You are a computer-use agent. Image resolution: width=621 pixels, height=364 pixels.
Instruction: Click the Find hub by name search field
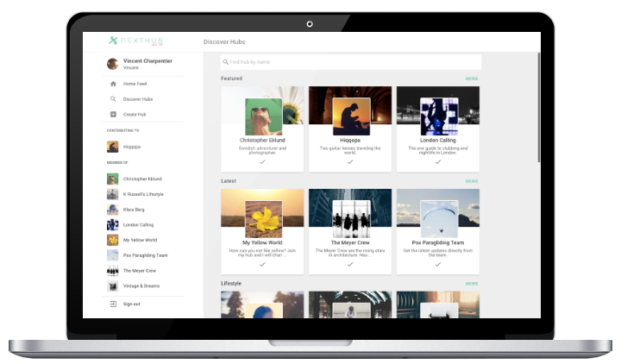pos(351,62)
